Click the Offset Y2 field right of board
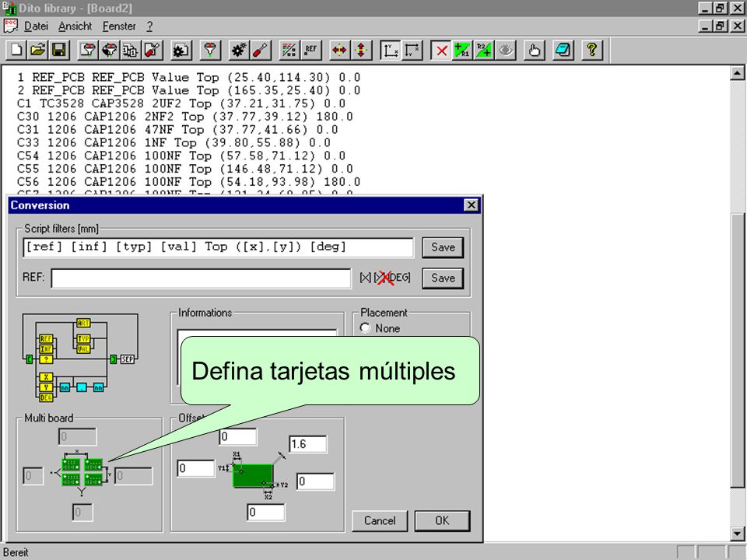 (315, 481)
